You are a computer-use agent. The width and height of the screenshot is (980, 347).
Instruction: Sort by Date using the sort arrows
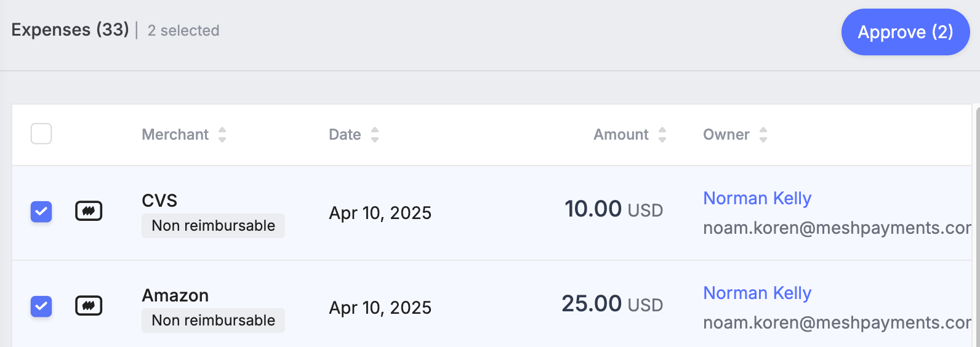(x=375, y=135)
